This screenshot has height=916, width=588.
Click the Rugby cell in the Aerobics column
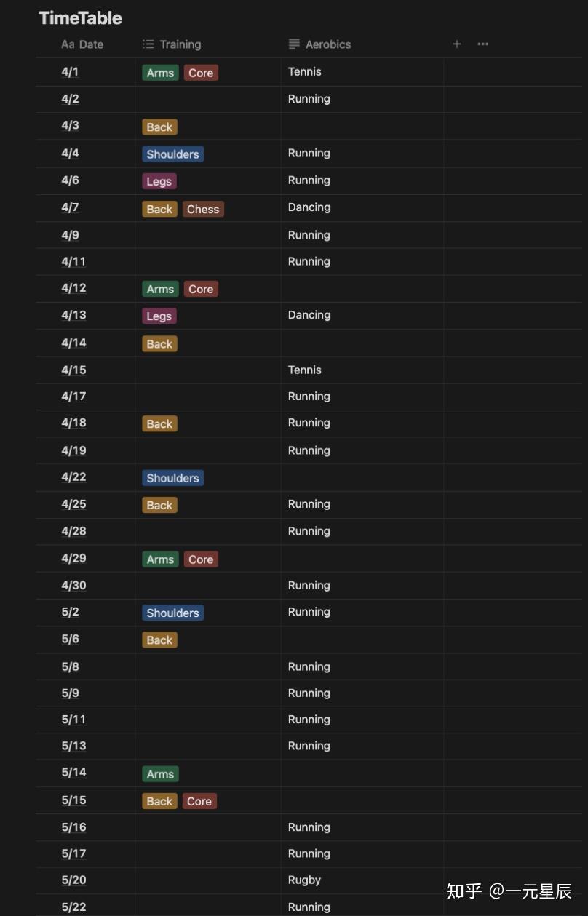[304, 880]
